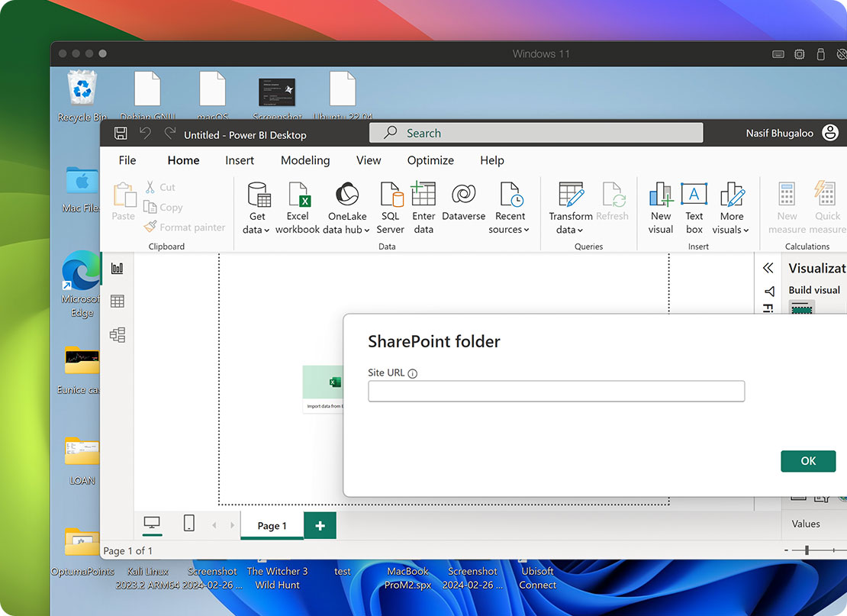
Task: Insert a New visual from the ribbon
Action: pos(660,205)
